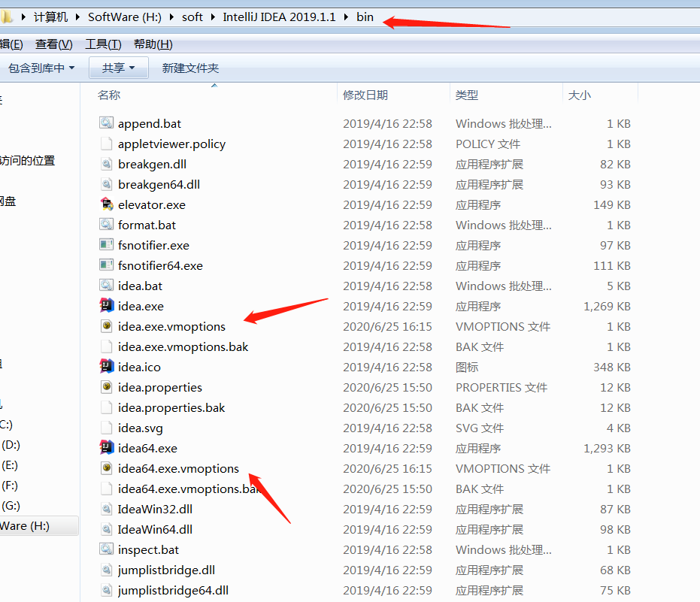The height and width of the screenshot is (602, 700).
Task: Click the 348 KB size cell
Action: point(611,368)
